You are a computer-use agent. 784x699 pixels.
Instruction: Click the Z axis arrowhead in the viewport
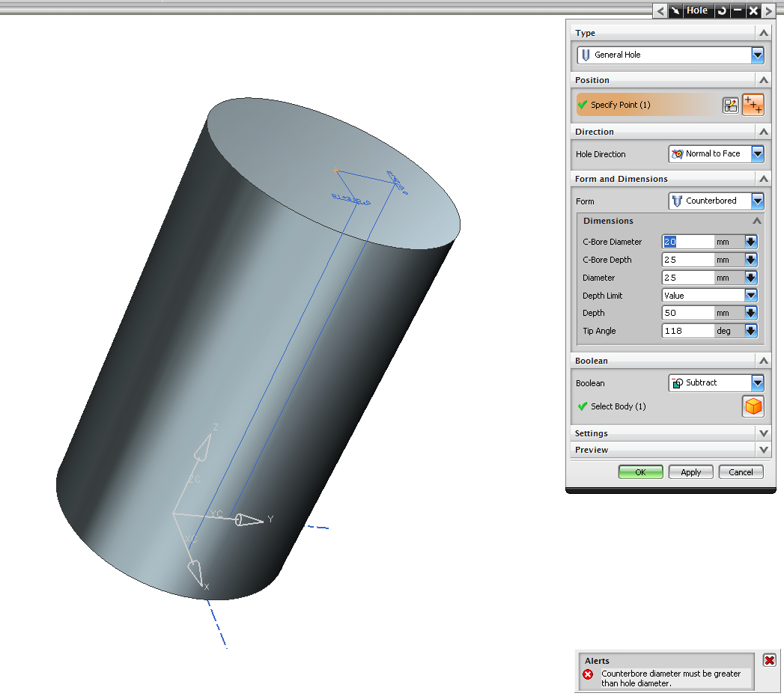pos(203,448)
